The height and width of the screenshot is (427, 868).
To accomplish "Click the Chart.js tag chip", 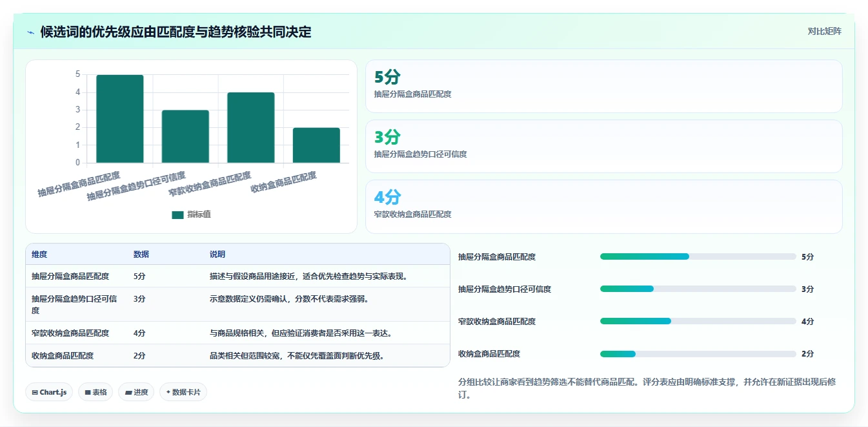I will (49, 392).
